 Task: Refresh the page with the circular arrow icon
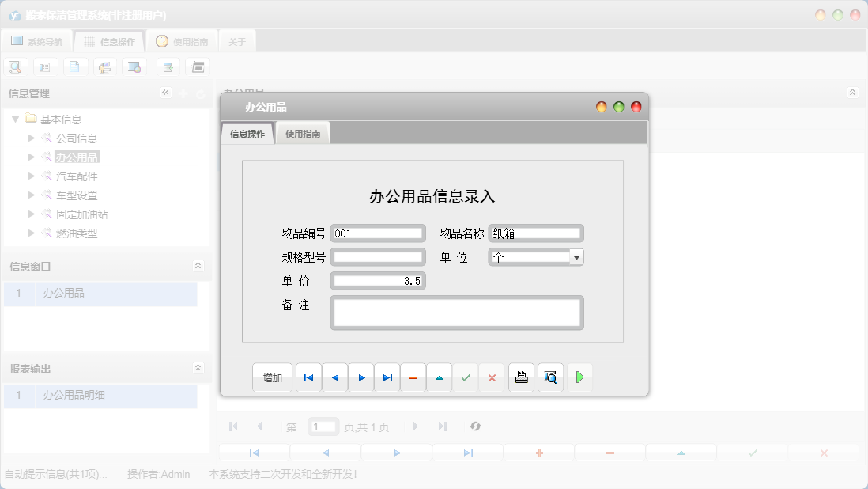[x=475, y=426]
